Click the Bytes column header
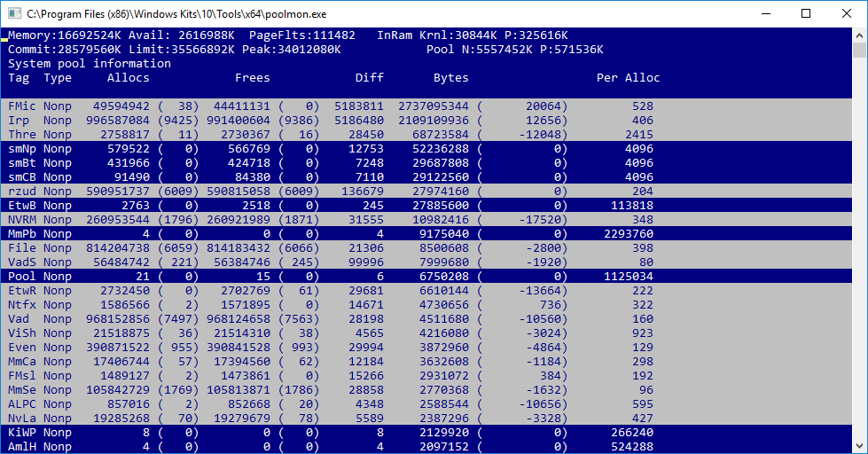Viewport: 868px width, 454px height. [450, 77]
